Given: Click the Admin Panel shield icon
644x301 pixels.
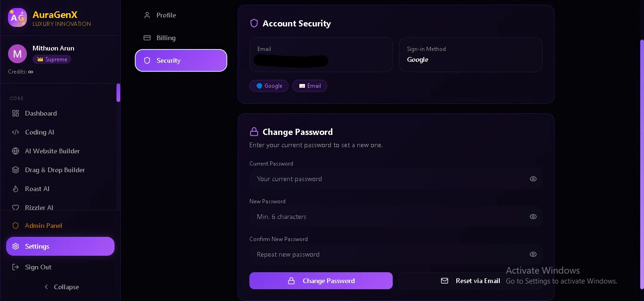Looking at the screenshot, I should (16, 226).
